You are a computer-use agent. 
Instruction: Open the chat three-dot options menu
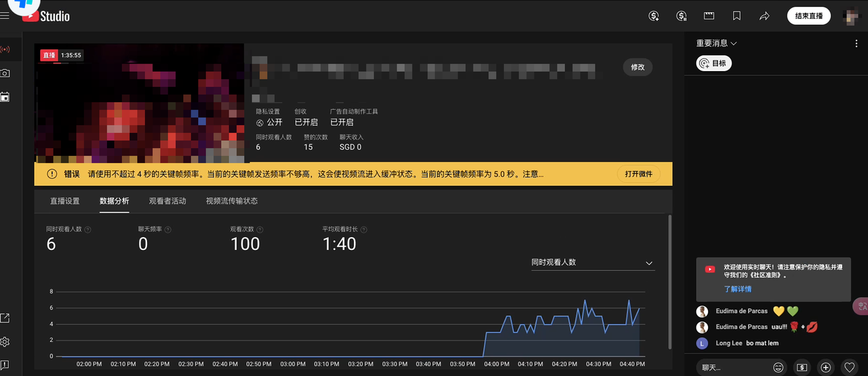point(856,43)
